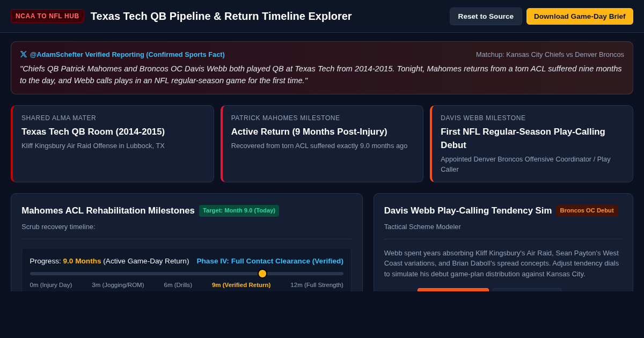Select the 3m (Jogging/ROM) timeline label
This screenshot has height=338, width=644.
pyautogui.click(x=118, y=285)
